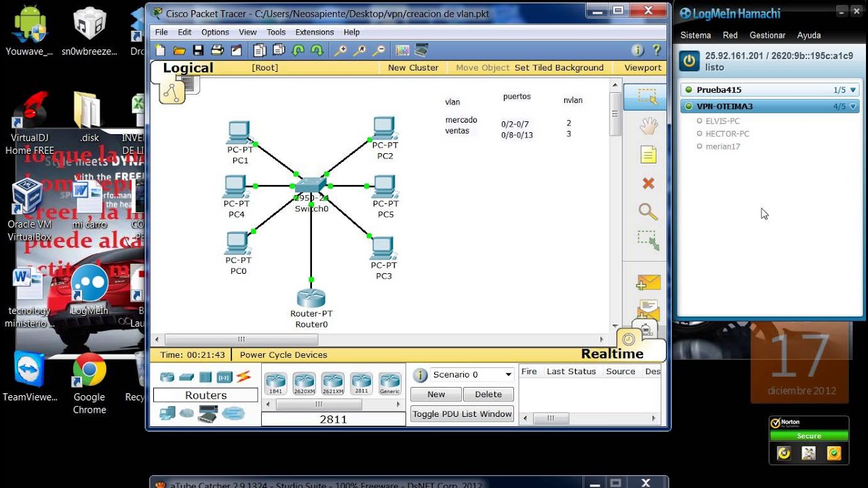Open the File menu
868x488 pixels.
tap(161, 32)
